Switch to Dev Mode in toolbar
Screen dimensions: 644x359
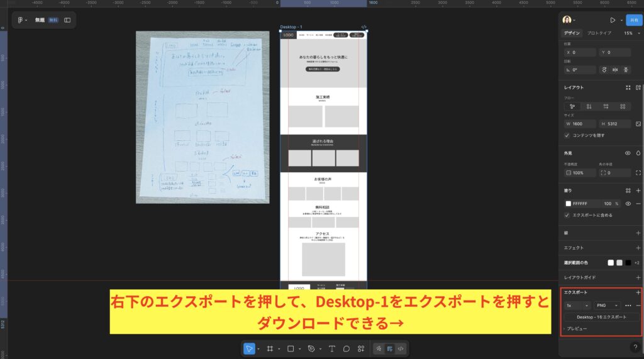401,348
